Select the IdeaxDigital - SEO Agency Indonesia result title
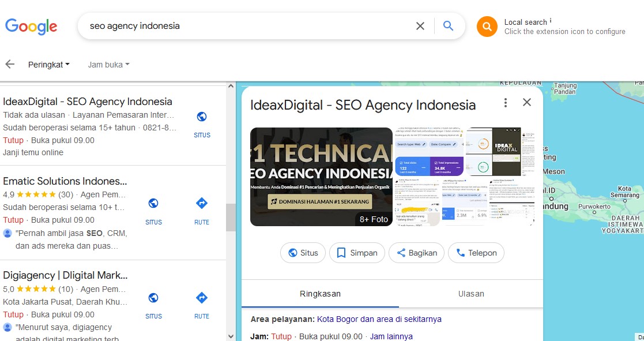 88,102
